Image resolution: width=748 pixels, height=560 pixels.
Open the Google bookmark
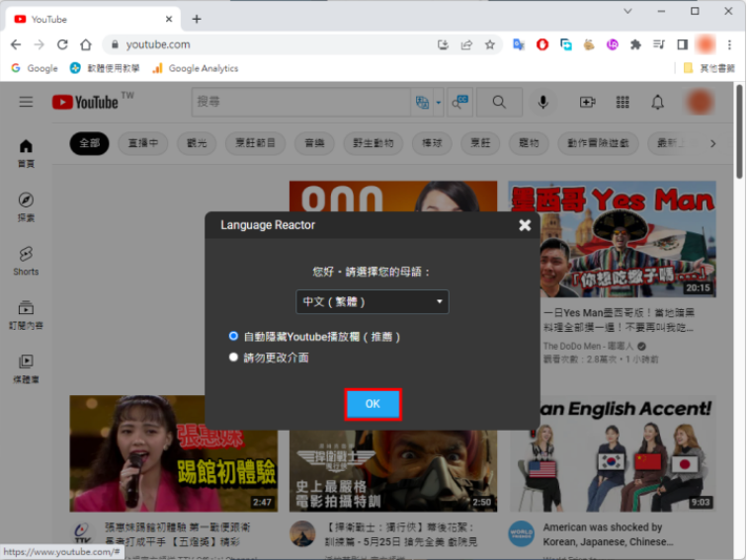tap(35, 68)
